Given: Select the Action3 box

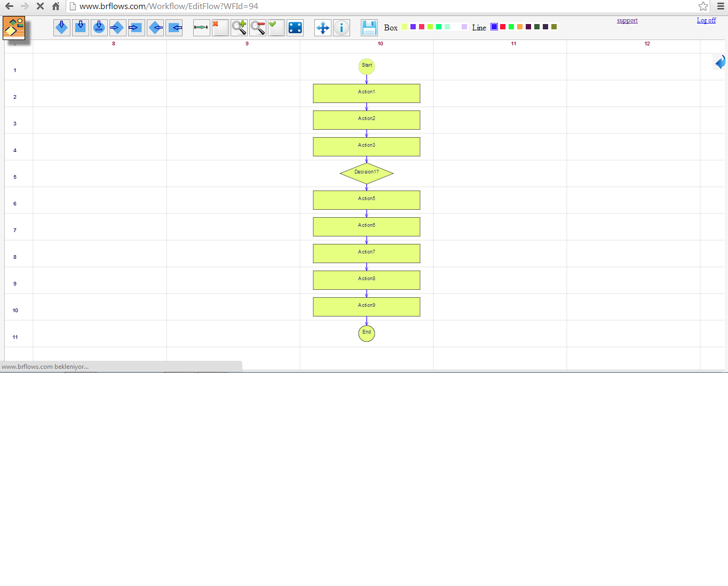Looking at the screenshot, I should 367,147.
